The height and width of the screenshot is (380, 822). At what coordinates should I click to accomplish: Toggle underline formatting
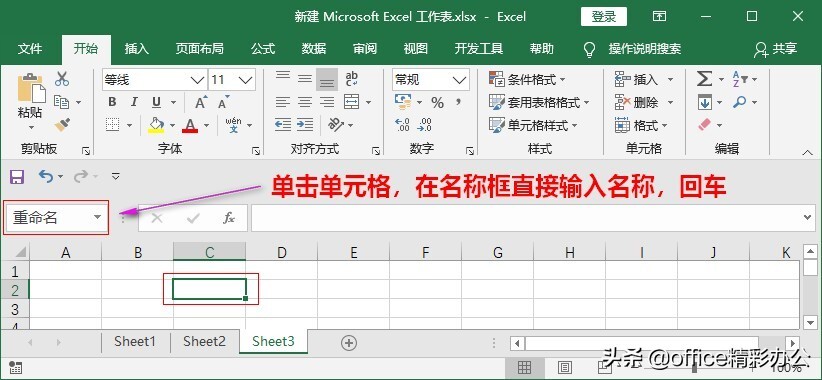tap(156, 102)
